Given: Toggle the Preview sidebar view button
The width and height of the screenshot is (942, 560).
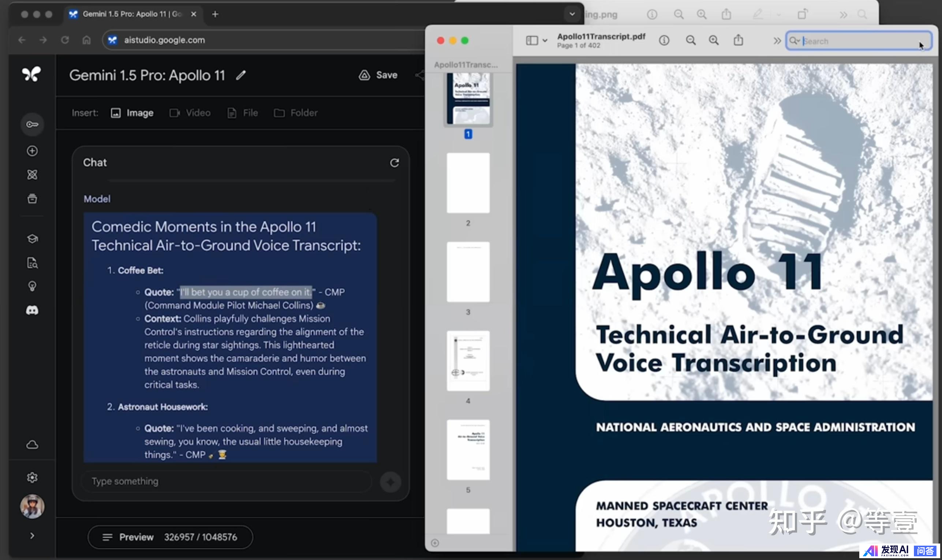Looking at the screenshot, I should point(532,40).
